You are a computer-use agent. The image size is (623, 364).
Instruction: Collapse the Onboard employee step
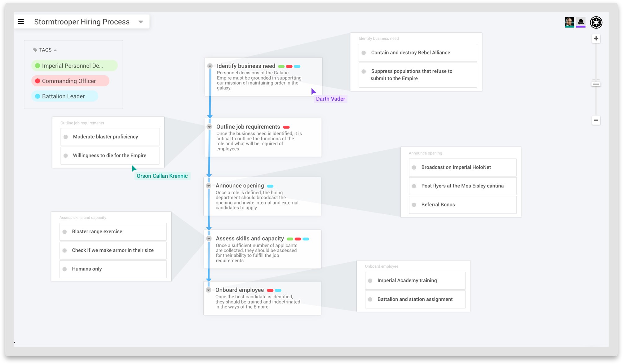[x=209, y=290]
